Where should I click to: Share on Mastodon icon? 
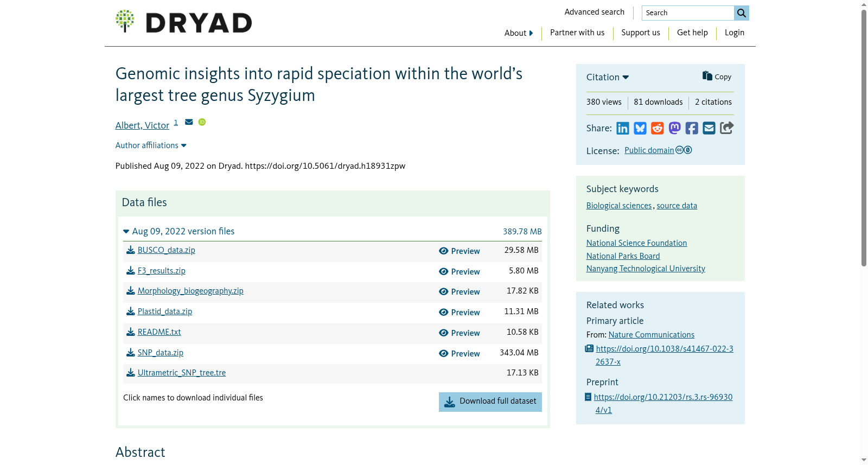click(x=674, y=128)
